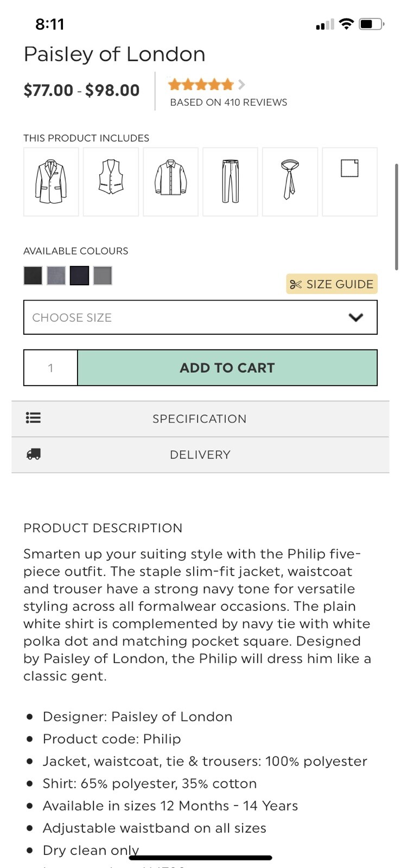Tap the waistcoat icon
Screen dimensions: 401x868
pyautogui.click(x=111, y=182)
